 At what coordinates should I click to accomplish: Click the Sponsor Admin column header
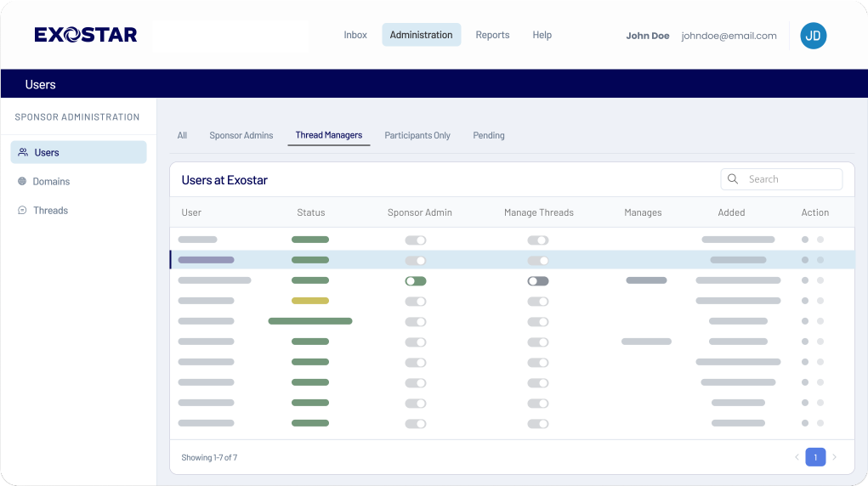tap(420, 212)
